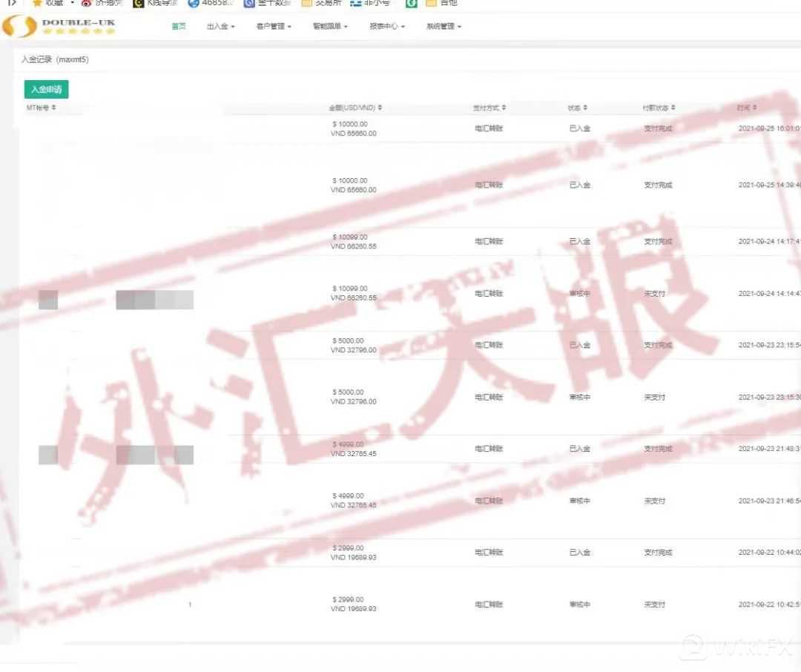Click 审核中 status in 2021-09-24 14:14 row

[x=580, y=293]
